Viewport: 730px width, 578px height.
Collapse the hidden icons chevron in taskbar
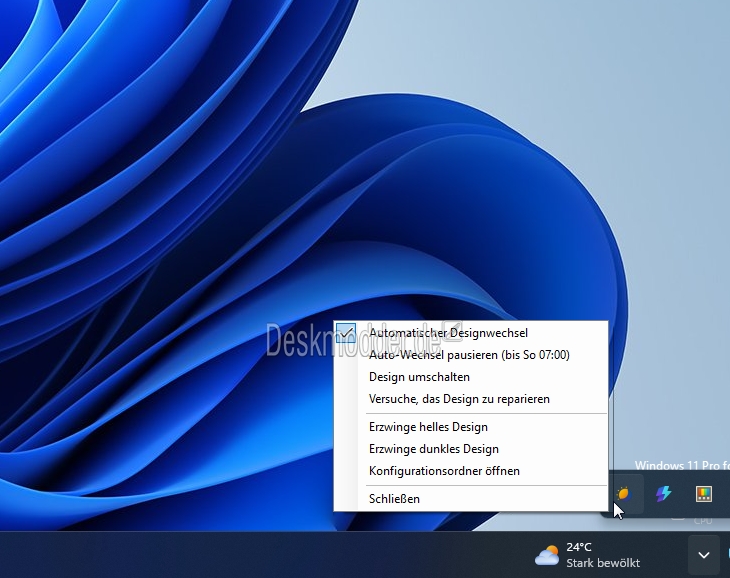tap(704, 555)
